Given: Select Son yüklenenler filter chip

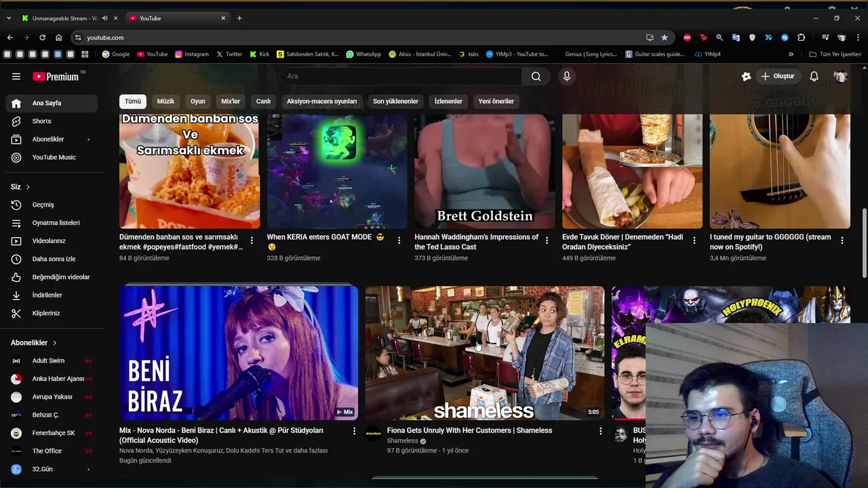Looking at the screenshot, I should [395, 101].
